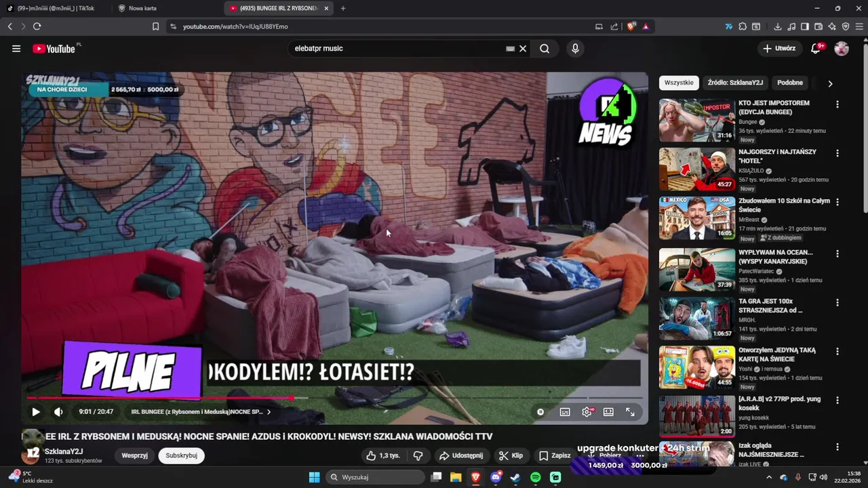This screenshot has height=488, width=868.
Task: Open Brave Leo AI sparkle icon
Action: [x=832, y=26]
